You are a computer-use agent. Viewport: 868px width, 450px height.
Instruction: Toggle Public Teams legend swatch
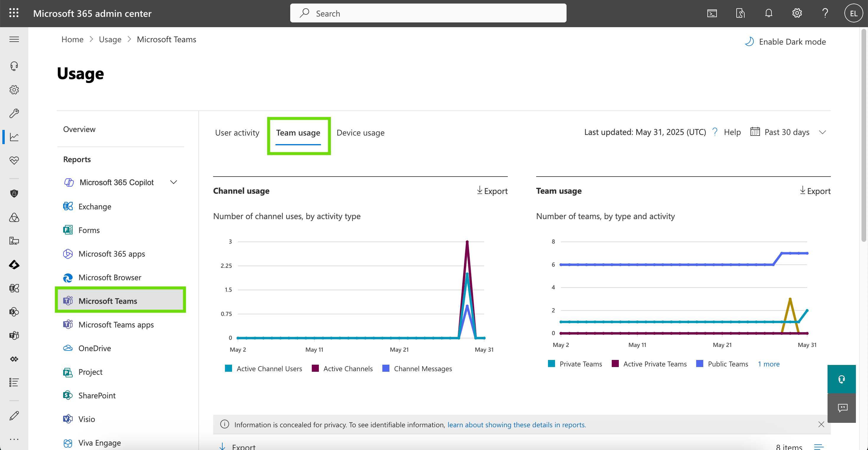[699, 364]
